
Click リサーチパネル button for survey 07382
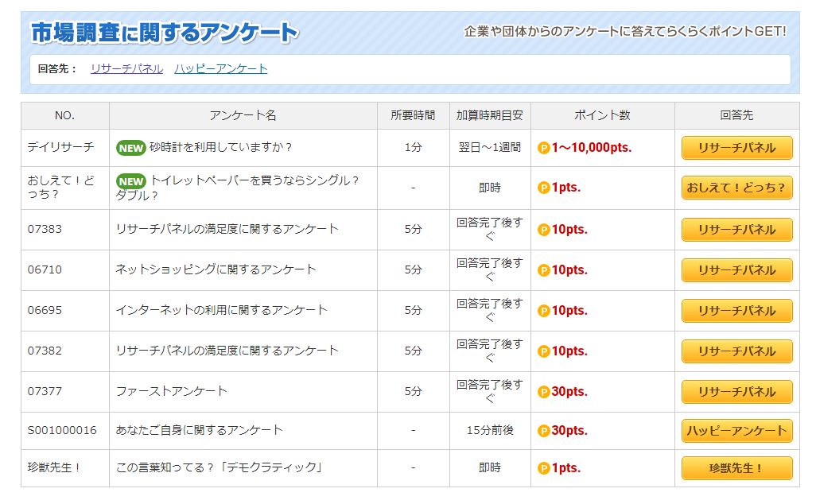click(x=737, y=351)
